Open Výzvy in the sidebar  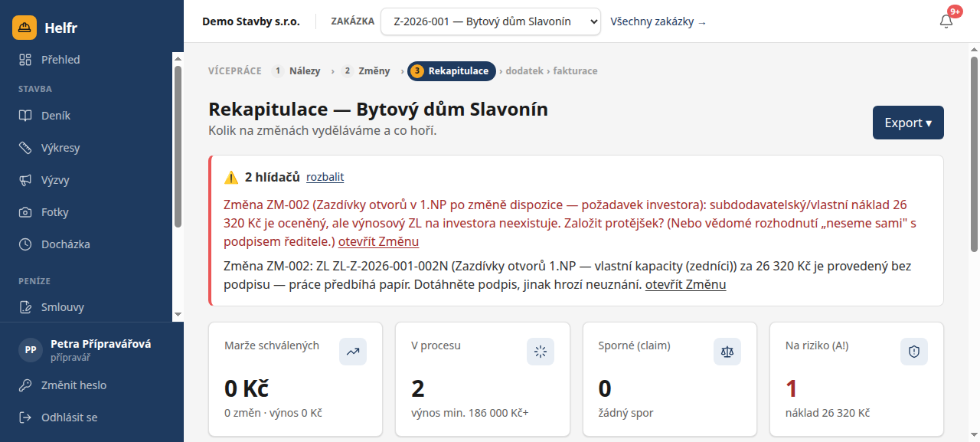click(86, 180)
